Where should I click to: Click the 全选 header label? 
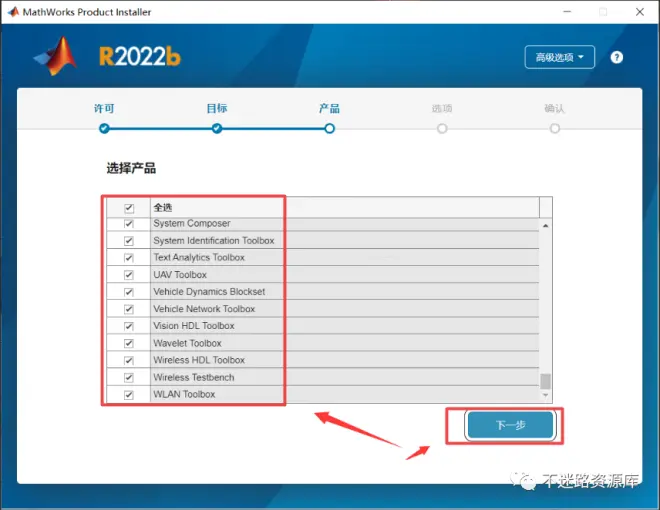tap(162, 207)
